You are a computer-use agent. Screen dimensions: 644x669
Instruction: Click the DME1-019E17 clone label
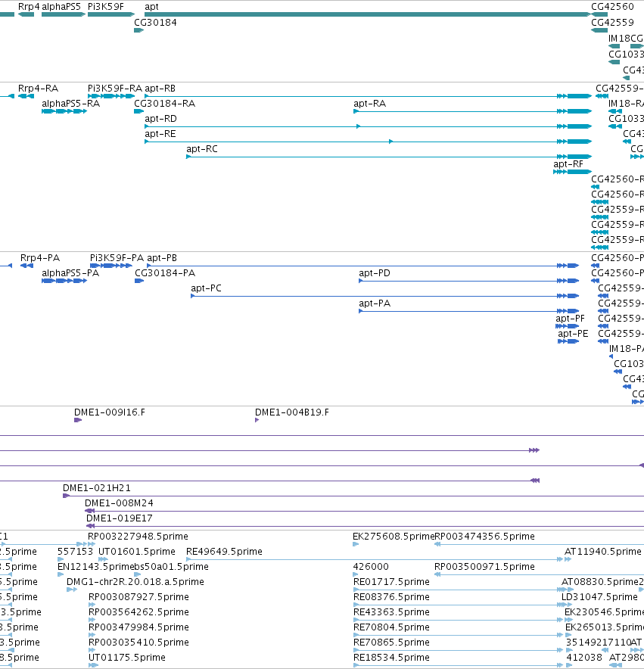click(120, 518)
